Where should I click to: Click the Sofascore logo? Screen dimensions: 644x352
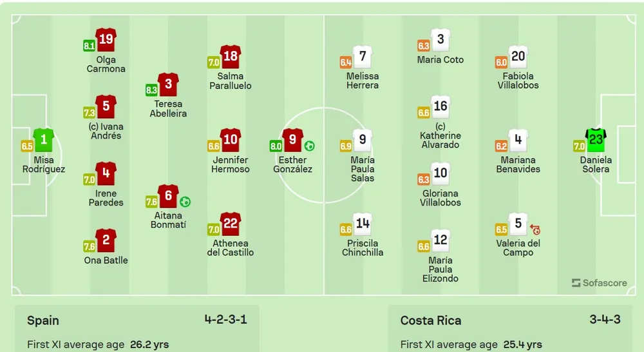pyautogui.click(x=599, y=283)
